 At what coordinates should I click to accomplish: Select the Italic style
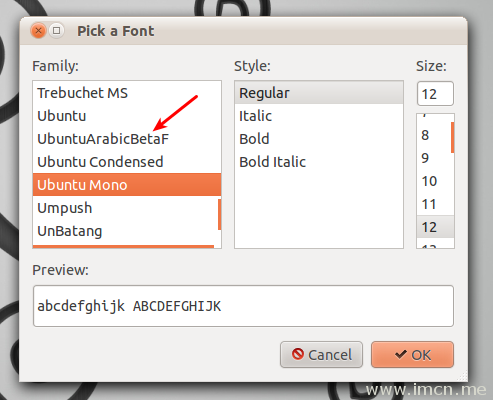pyautogui.click(x=319, y=116)
